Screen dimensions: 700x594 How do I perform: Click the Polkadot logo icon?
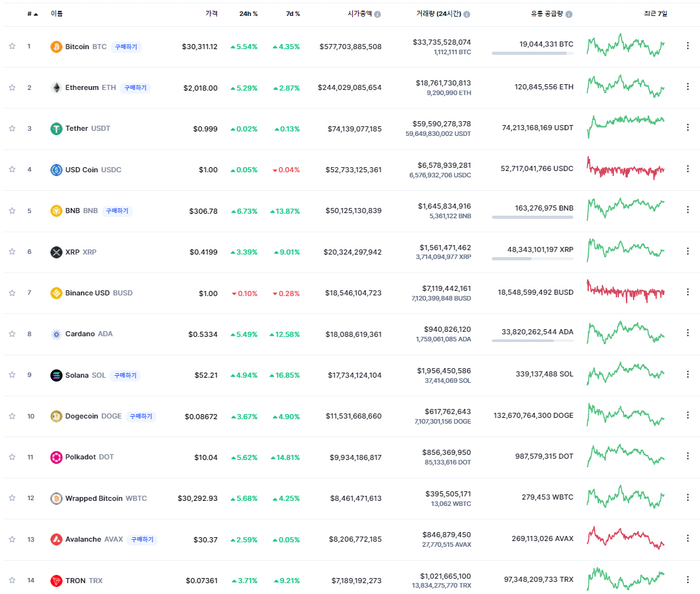click(x=56, y=457)
